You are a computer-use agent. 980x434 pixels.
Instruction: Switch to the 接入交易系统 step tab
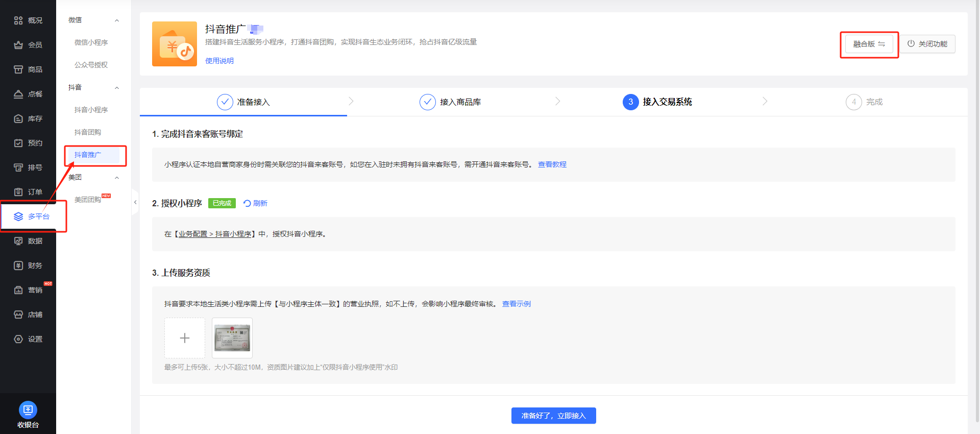657,102
